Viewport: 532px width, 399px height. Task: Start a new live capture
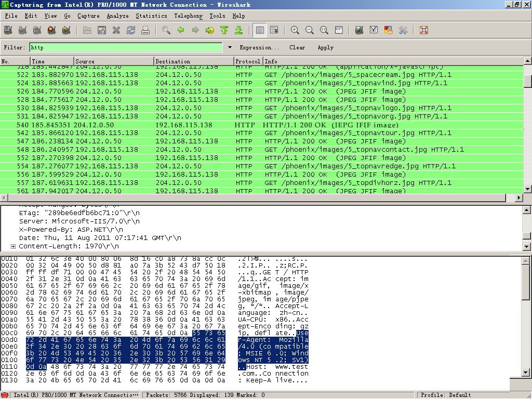[x=37, y=30]
